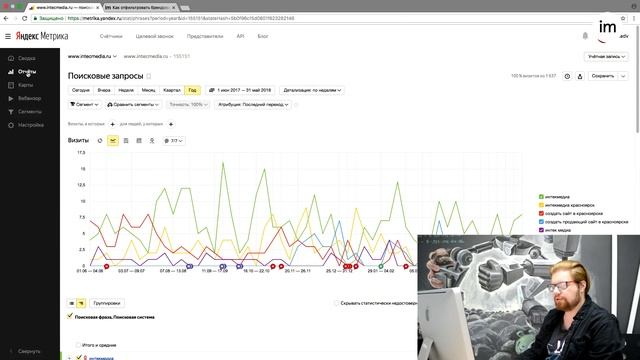Open the Сегмент dropdown
Screen dimensions: 640x360
84,104
